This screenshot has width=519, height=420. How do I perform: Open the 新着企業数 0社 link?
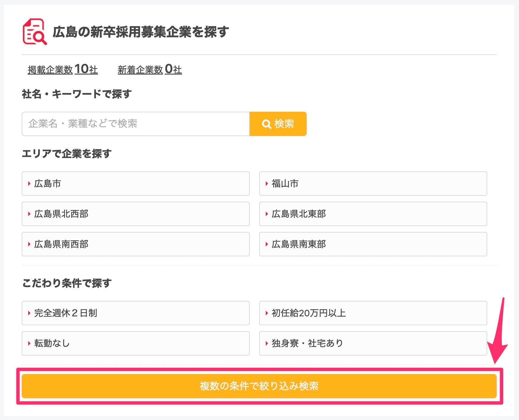coord(150,70)
